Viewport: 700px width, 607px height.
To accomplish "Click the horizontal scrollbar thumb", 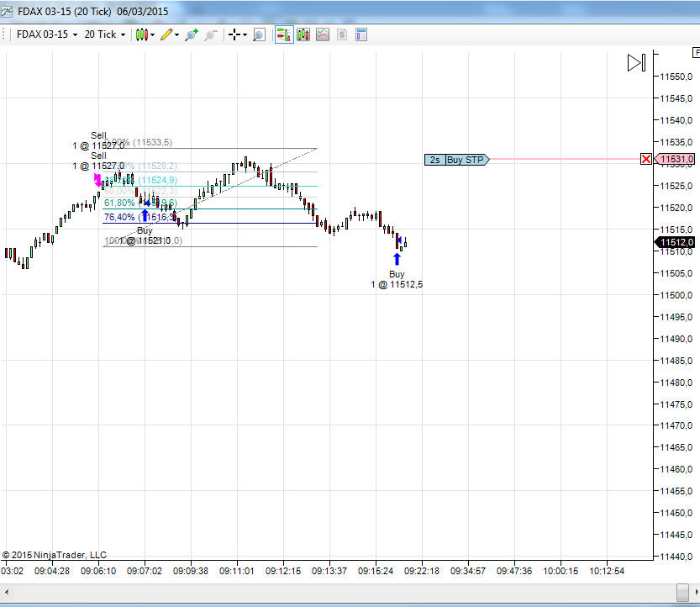I will pyautogui.click(x=682, y=592).
